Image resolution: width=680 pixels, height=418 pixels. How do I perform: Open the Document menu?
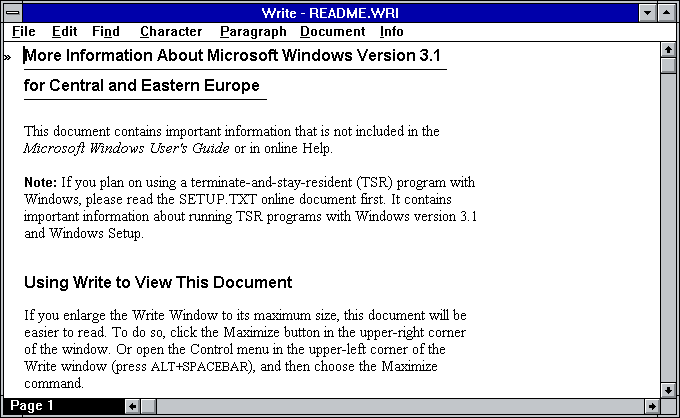tap(333, 32)
